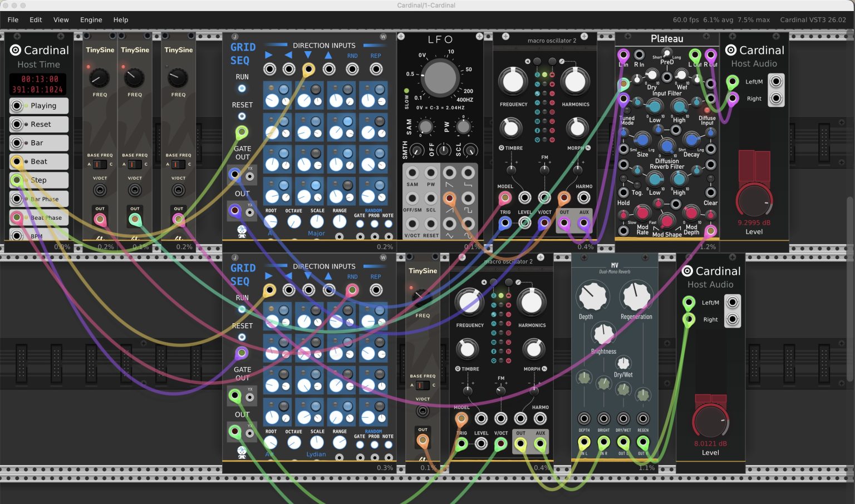Open the View menu
The image size is (855, 504).
(x=61, y=19)
